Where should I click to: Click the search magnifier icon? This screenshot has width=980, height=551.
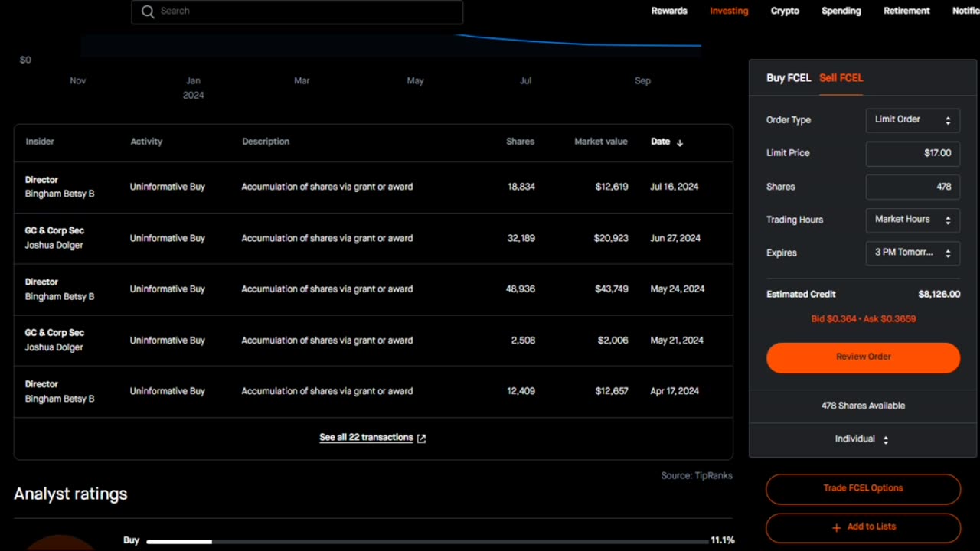pyautogui.click(x=148, y=11)
